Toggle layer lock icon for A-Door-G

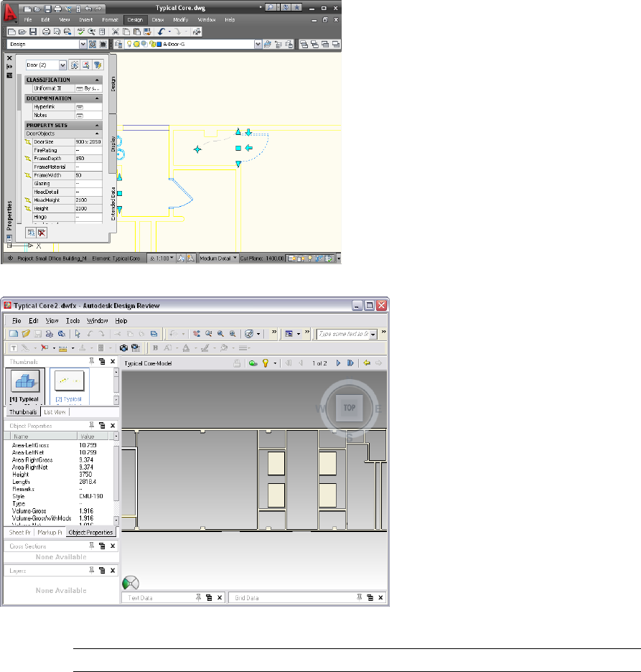(151, 44)
